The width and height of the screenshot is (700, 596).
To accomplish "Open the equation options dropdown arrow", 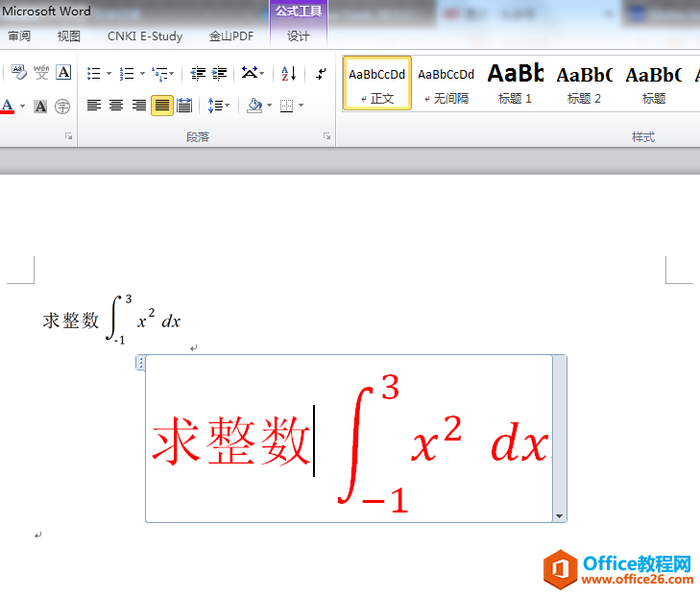I will pos(560,516).
